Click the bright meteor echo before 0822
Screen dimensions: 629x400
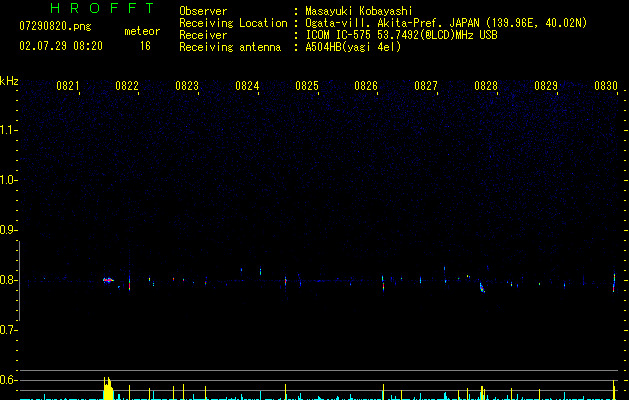pos(108,280)
